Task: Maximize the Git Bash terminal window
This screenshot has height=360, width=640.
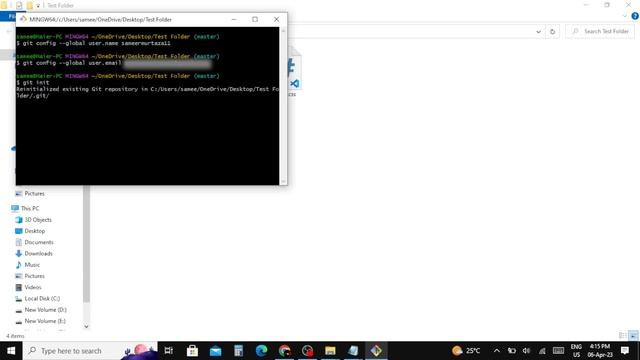Action: [x=255, y=19]
